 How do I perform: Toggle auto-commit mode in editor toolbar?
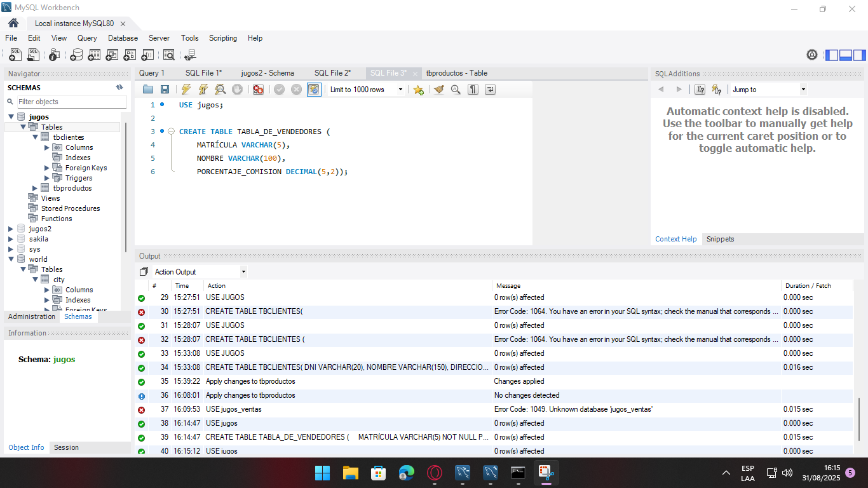pyautogui.click(x=314, y=90)
